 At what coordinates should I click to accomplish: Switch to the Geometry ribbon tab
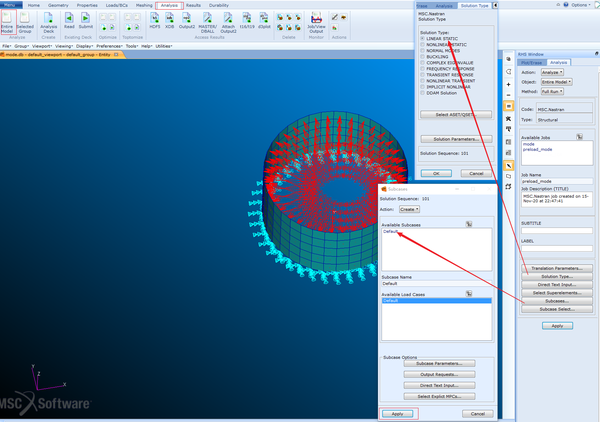tap(58, 5)
